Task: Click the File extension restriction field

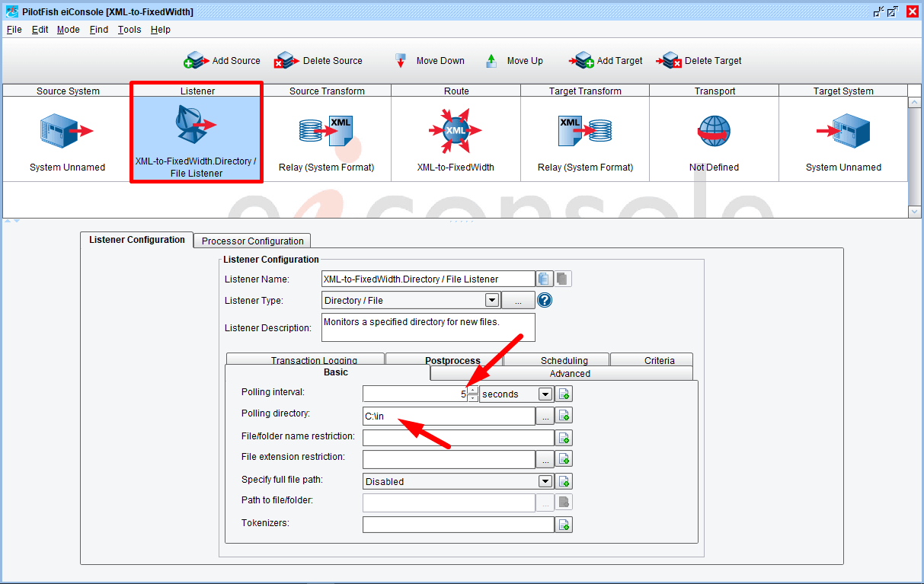Action: pyautogui.click(x=449, y=459)
